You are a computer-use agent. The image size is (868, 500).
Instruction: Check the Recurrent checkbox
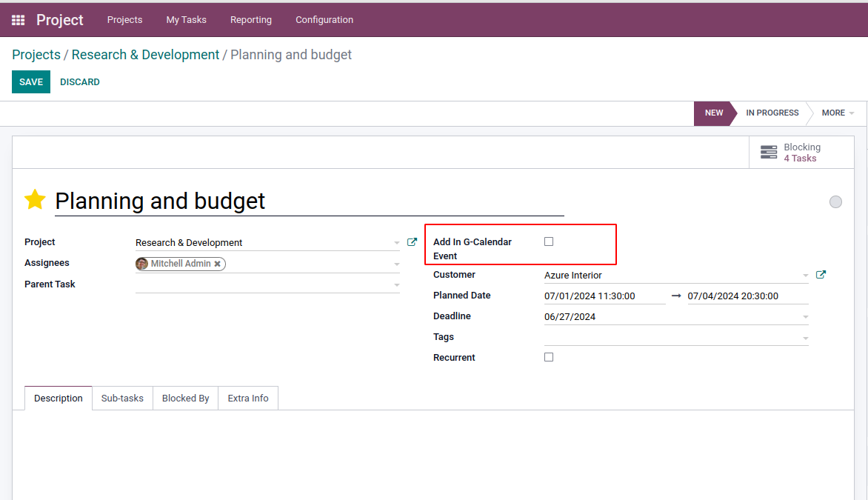[x=549, y=357]
